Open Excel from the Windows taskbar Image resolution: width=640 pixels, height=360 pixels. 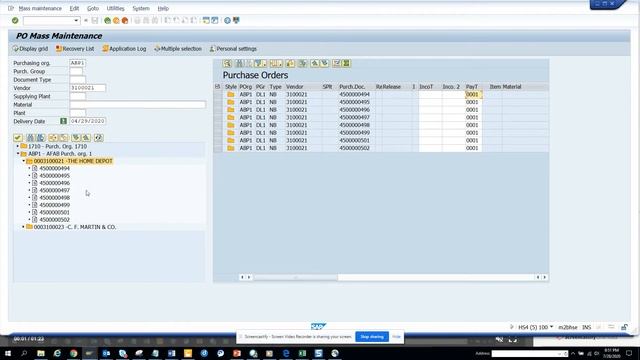tap(302, 353)
